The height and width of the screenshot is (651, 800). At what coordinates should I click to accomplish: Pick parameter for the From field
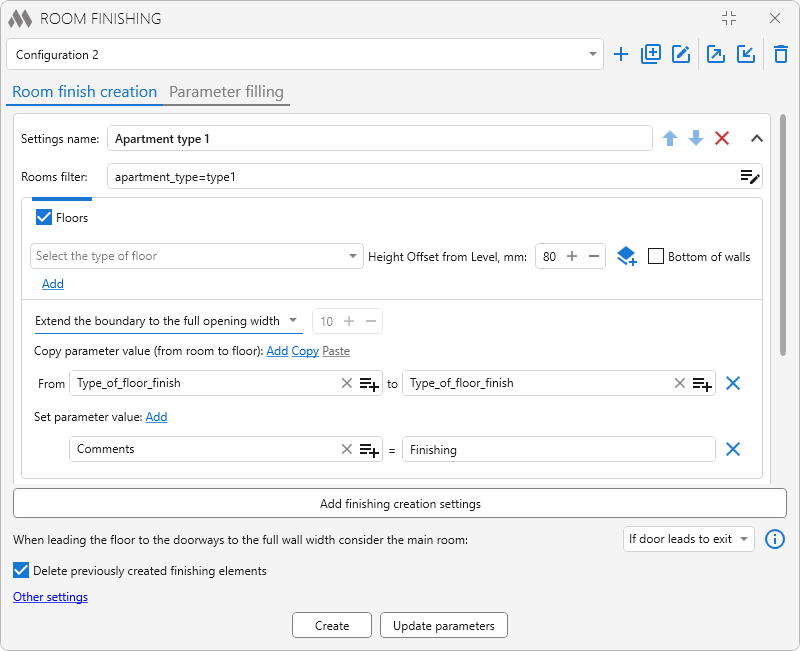(369, 384)
